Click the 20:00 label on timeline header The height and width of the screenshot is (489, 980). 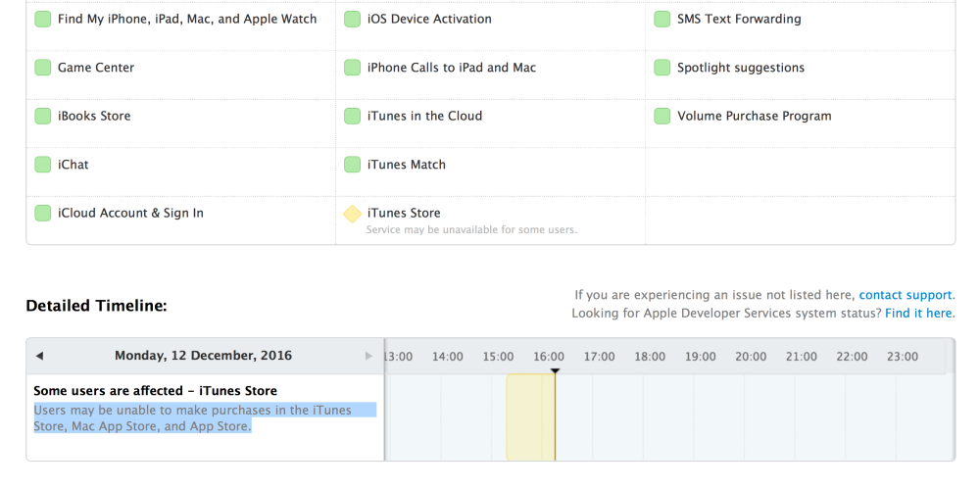751,357
